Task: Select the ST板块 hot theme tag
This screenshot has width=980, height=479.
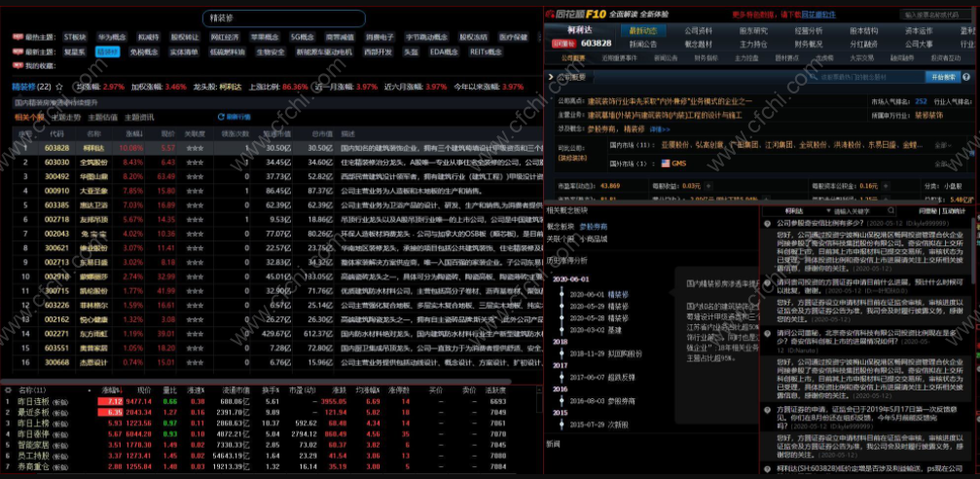Action: pyautogui.click(x=76, y=37)
